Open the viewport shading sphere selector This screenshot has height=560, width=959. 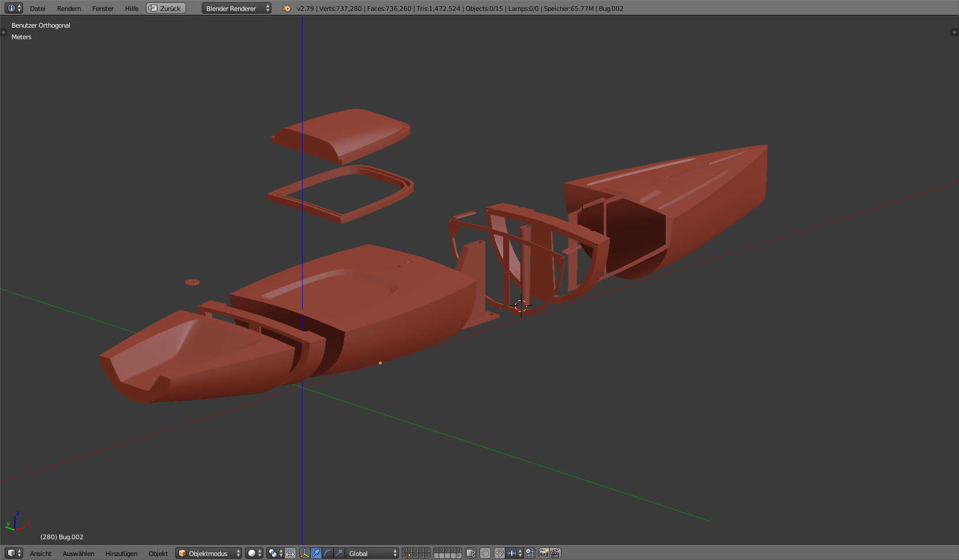254,553
